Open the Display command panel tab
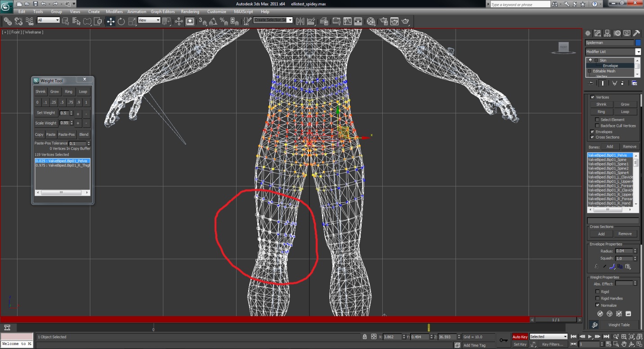This screenshot has width=644, height=349. (x=627, y=33)
